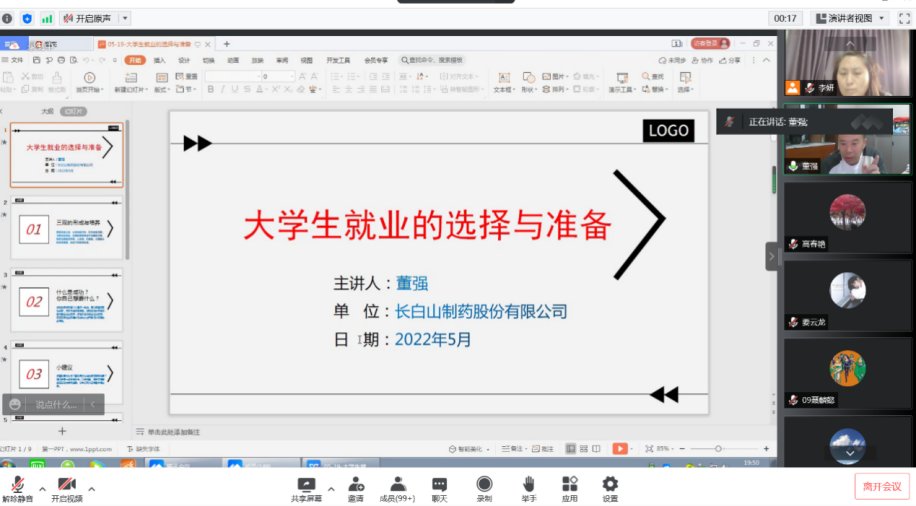Image resolution: width=916 pixels, height=506 pixels.
Task: Turn on the camera (开启视频)
Action: click(x=67, y=487)
